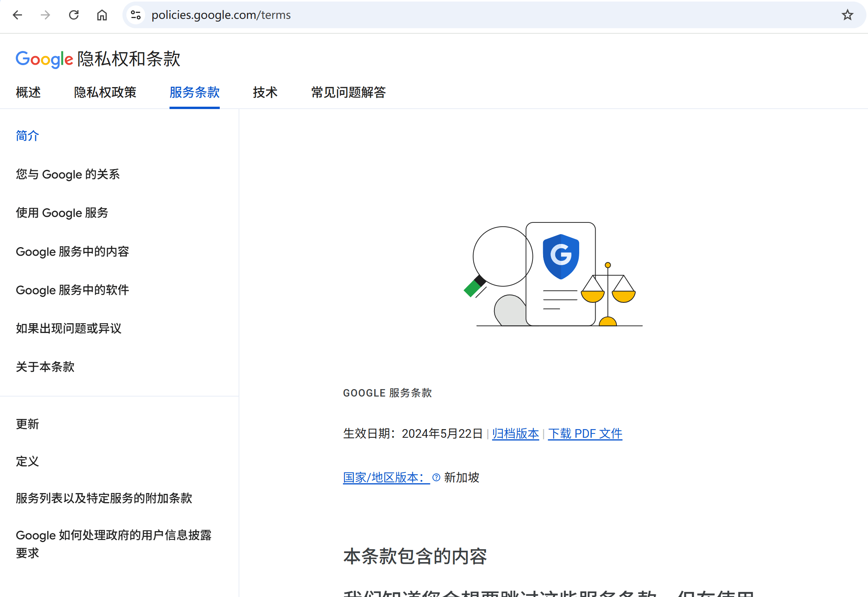868x597 pixels.
Task: Reload the page with refresh icon
Action: [x=74, y=15]
